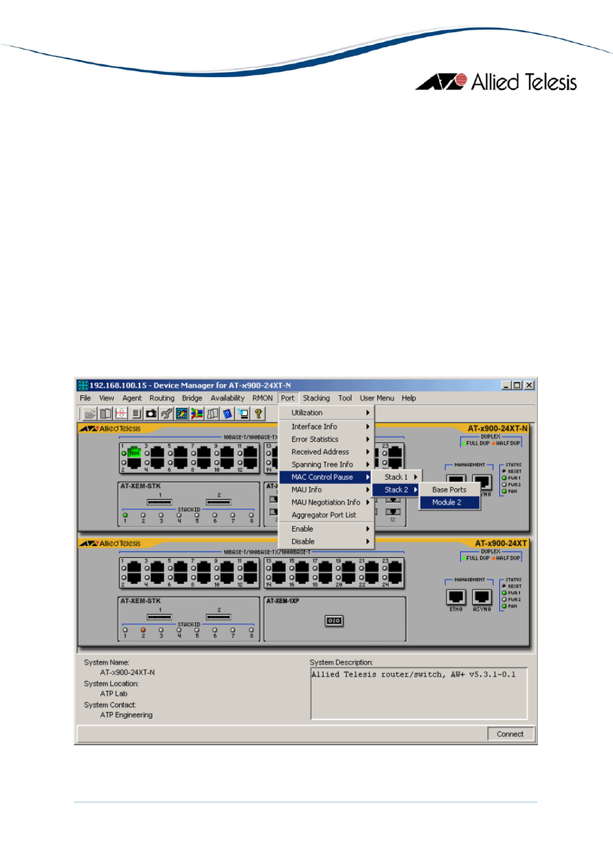The height and width of the screenshot is (868, 613).
Task: Open the View menu
Action: click(x=107, y=398)
